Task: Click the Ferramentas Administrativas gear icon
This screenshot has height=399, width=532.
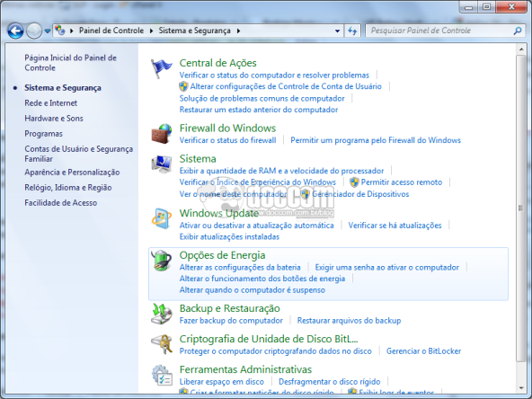Action: coord(162,376)
